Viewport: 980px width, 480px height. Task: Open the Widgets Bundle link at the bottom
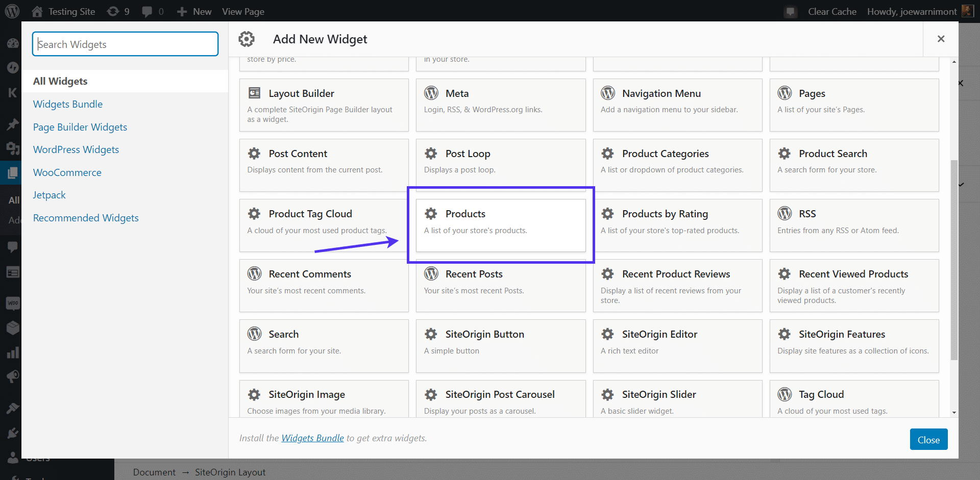(312, 438)
